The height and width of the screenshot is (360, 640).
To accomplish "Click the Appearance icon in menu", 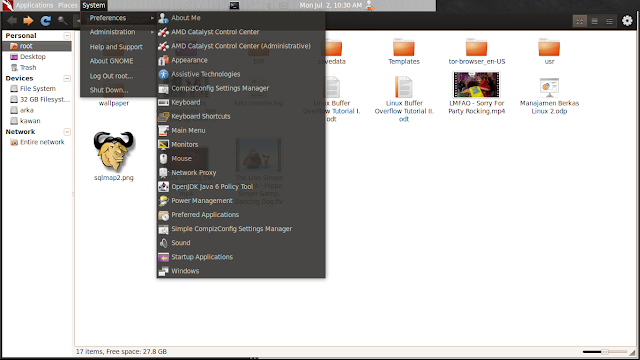I will tap(163, 60).
